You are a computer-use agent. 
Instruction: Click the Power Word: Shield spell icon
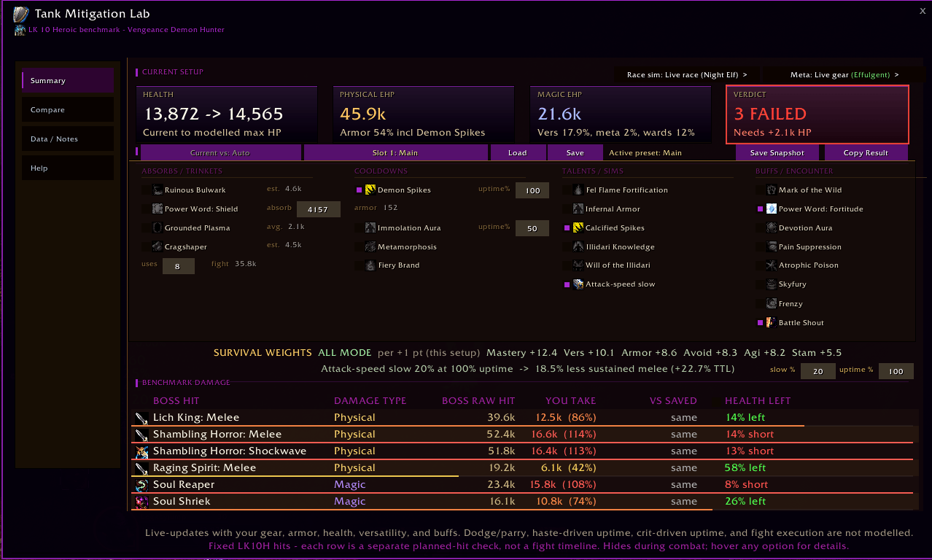point(157,209)
